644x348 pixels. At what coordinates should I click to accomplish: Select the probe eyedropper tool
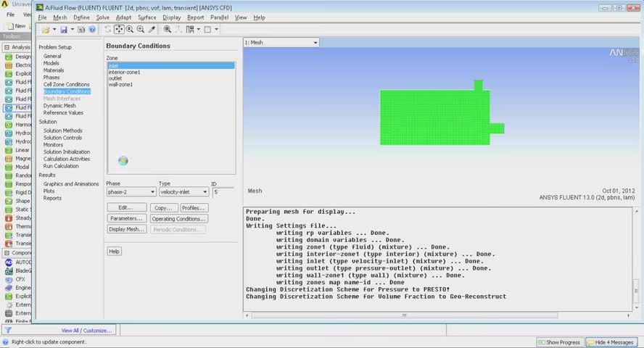[x=152, y=29]
